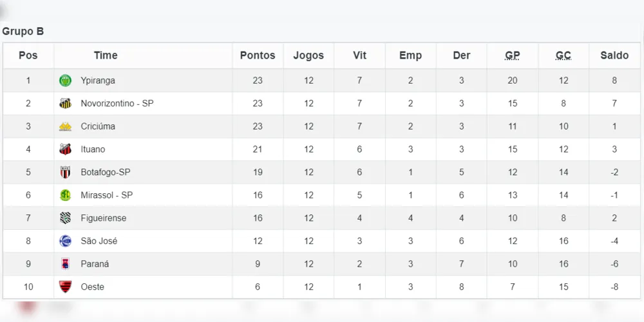
Task: Click the Mirassol team crest icon
Action: (x=65, y=195)
